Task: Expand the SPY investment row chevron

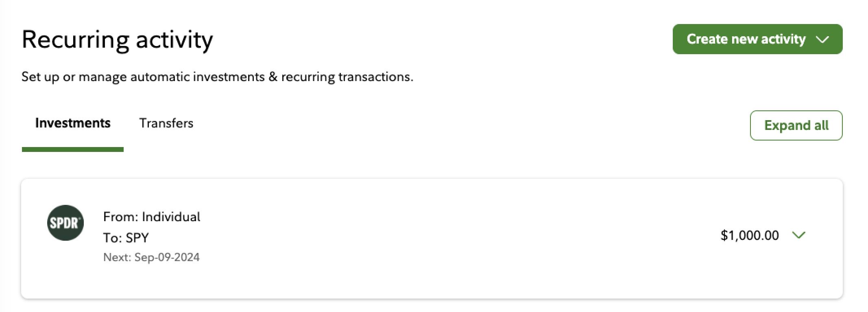Action: [x=798, y=235]
